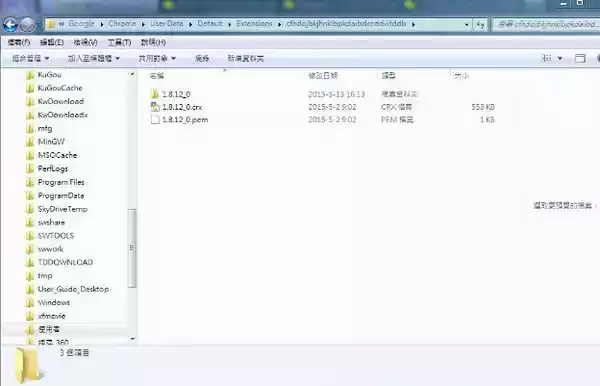Select Extensions in the breadcrumb path
This screenshot has height=386, width=600.
(x=254, y=24)
